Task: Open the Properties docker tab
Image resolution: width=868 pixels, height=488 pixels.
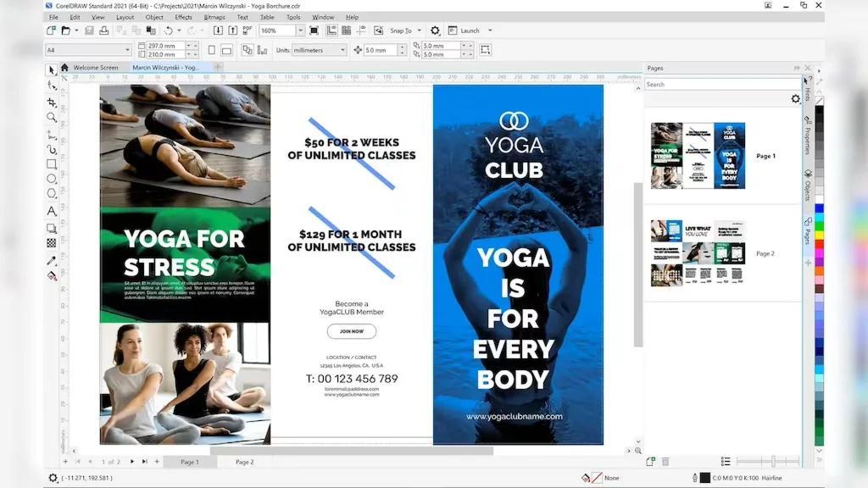Action: coord(808,136)
